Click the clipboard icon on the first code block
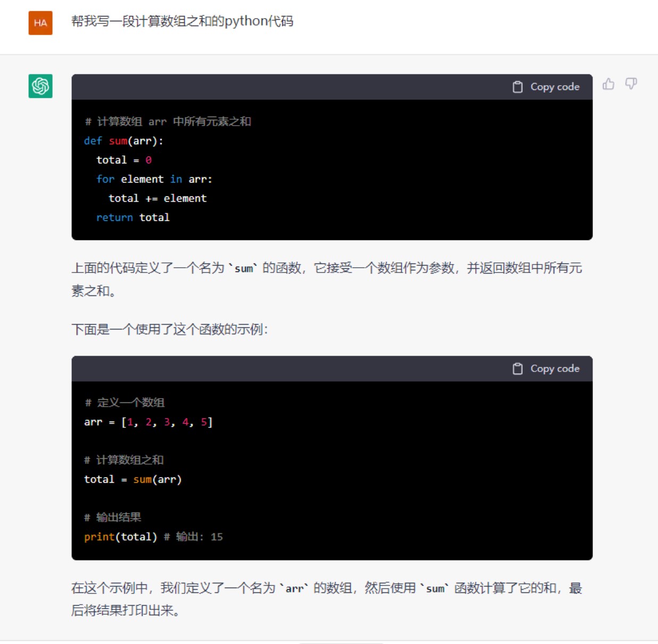Image resolution: width=658 pixels, height=644 pixels. click(517, 86)
